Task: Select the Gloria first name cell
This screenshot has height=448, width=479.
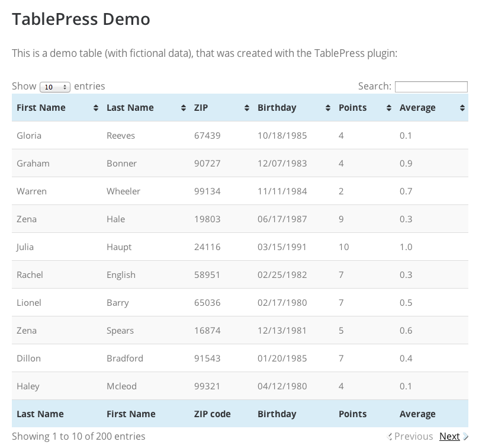Action: coord(29,136)
